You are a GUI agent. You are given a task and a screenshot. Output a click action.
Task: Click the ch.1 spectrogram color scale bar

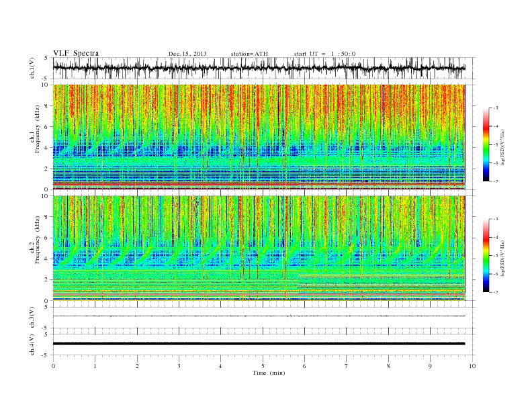click(x=486, y=144)
